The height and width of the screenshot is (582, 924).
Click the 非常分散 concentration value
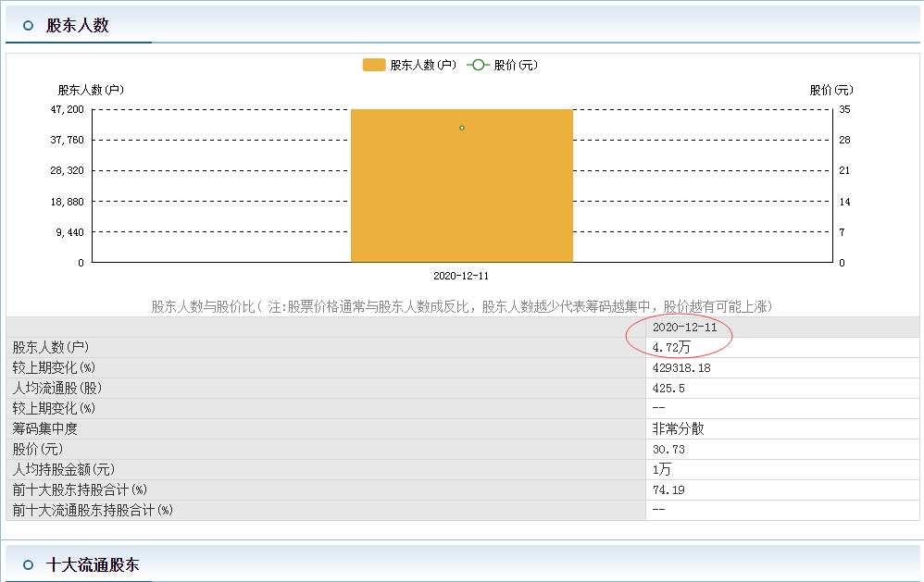tap(678, 429)
